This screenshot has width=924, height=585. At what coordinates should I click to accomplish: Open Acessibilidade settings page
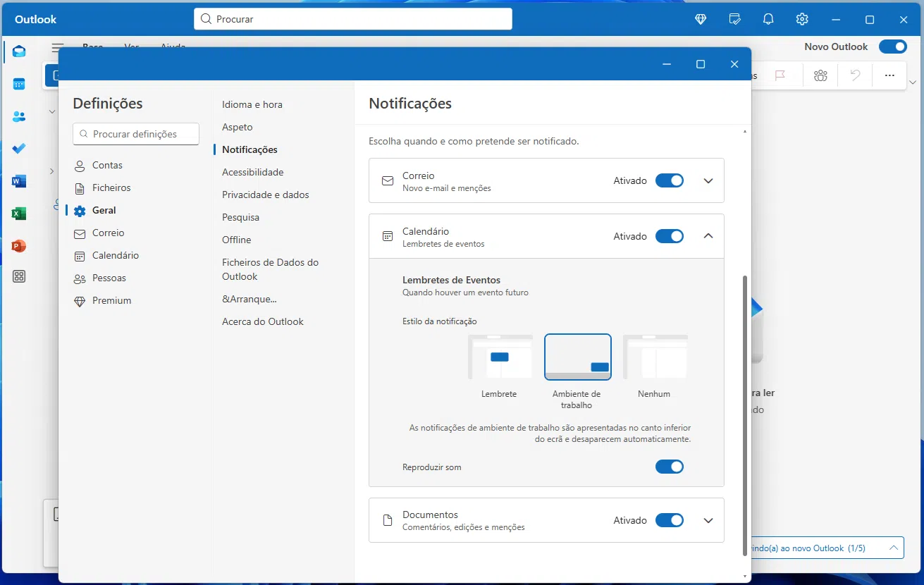252,172
